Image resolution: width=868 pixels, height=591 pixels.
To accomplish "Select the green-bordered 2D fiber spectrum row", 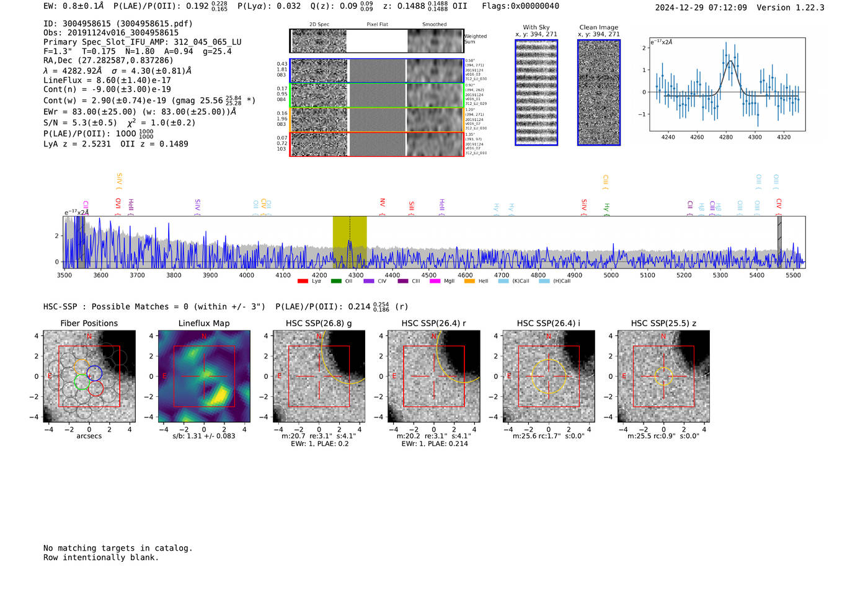I will 376,96.
